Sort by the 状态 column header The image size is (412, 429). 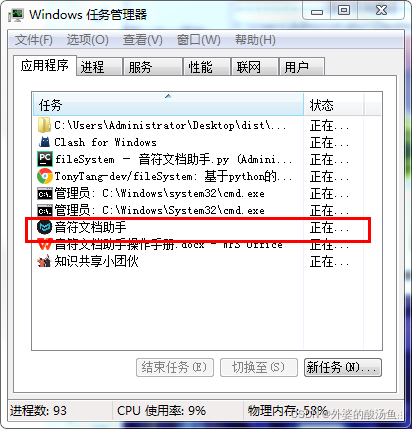333,105
